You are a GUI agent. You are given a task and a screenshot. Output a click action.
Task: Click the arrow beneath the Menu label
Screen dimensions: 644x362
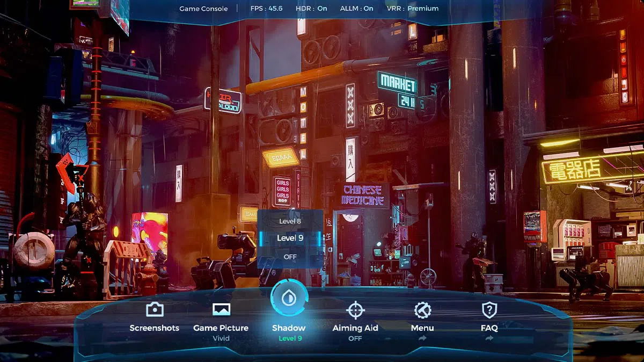[x=422, y=338]
